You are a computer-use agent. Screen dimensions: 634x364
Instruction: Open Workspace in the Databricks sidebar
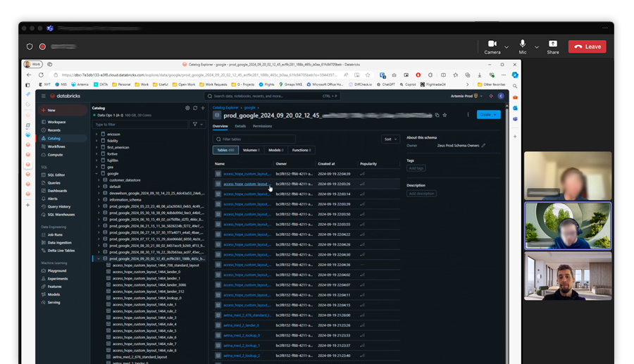coord(56,122)
